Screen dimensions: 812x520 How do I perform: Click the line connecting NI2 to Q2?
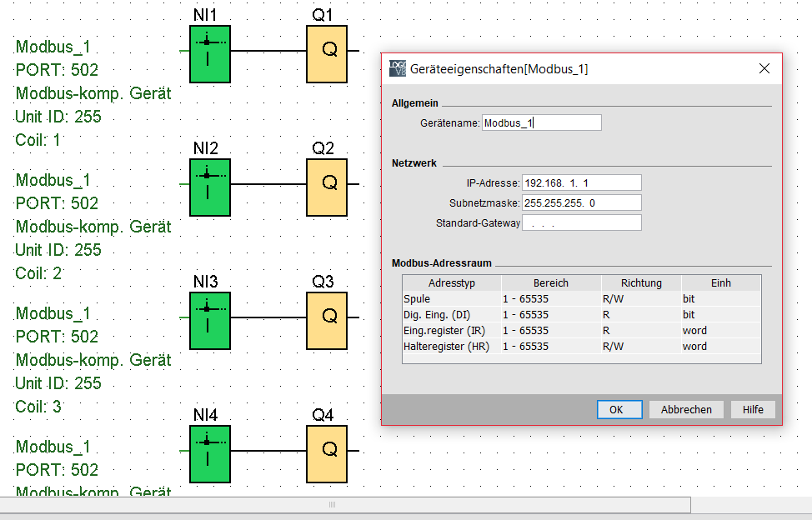pos(268,183)
